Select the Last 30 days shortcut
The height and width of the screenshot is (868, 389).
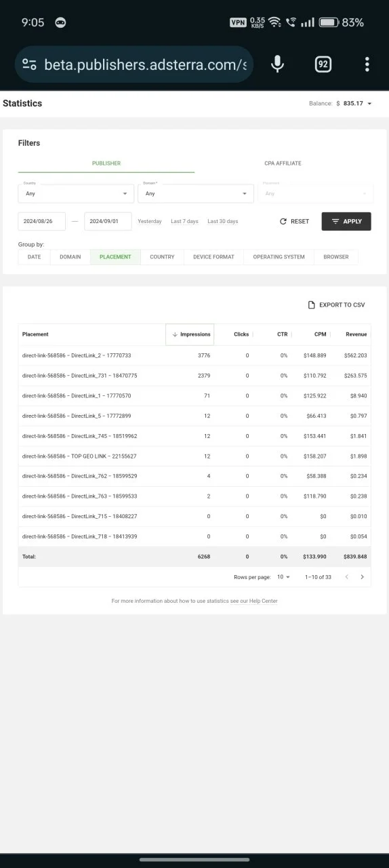222,222
